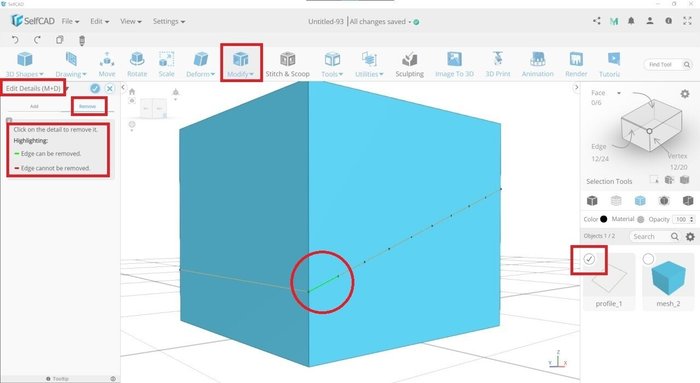Image resolution: width=700 pixels, height=383 pixels.
Task: Open the View menu
Action: tap(131, 21)
